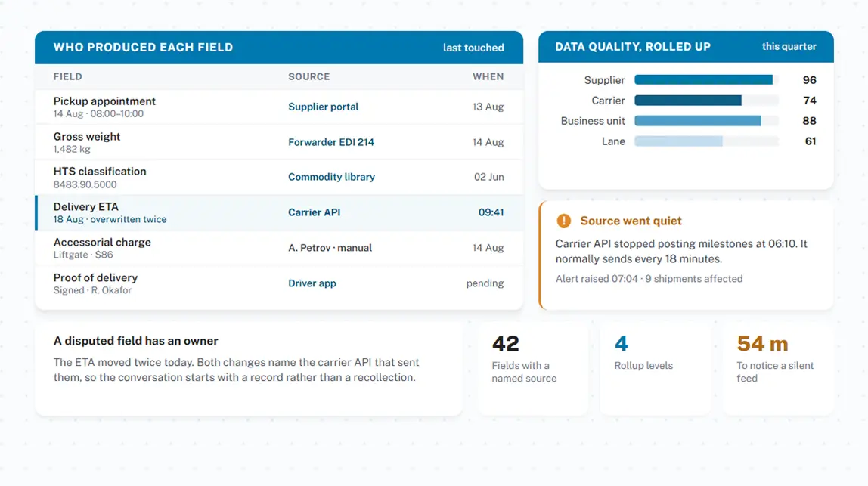The width and height of the screenshot is (868, 486).
Task: Click the Supplier score 96
Action: [809, 80]
